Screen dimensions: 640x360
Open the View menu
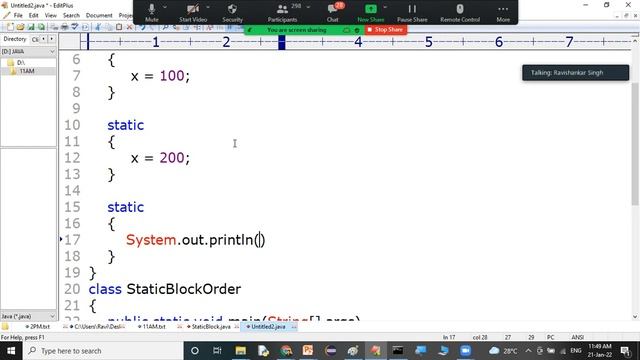click(x=51, y=16)
